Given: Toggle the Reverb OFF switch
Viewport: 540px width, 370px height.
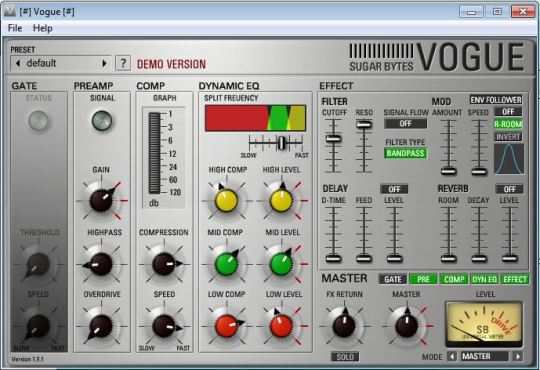Looking at the screenshot, I should tap(509, 189).
